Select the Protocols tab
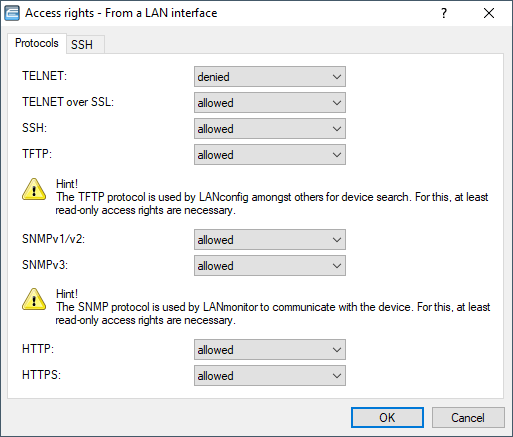 pyautogui.click(x=37, y=43)
